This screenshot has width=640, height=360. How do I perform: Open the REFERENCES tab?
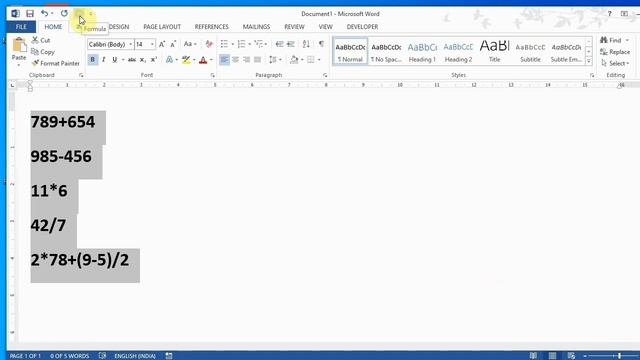(211, 27)
